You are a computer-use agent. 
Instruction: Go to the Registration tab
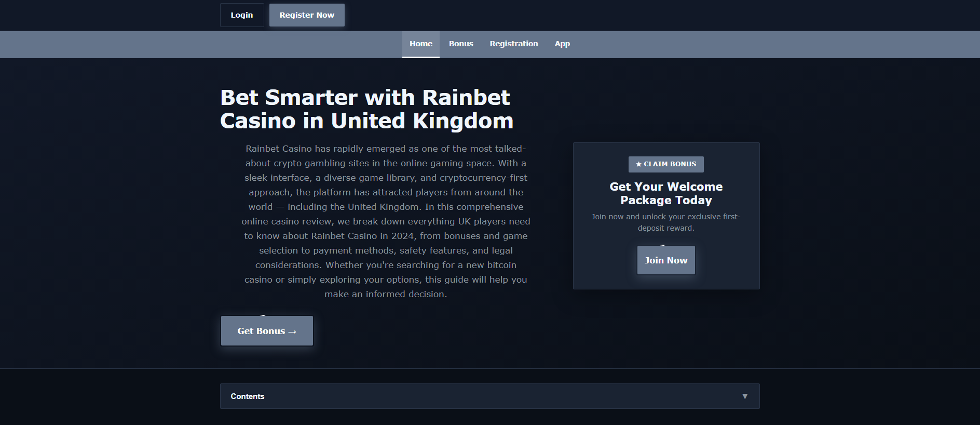point(514,44)
